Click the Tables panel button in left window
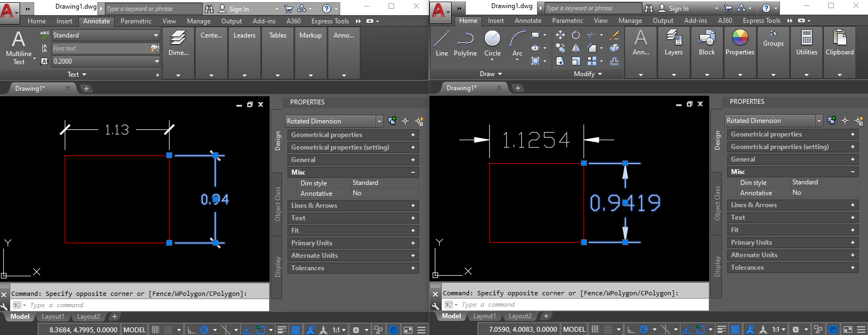Image resolution: width=868 pixels, height=335 pixels. (x=278, y=35)
